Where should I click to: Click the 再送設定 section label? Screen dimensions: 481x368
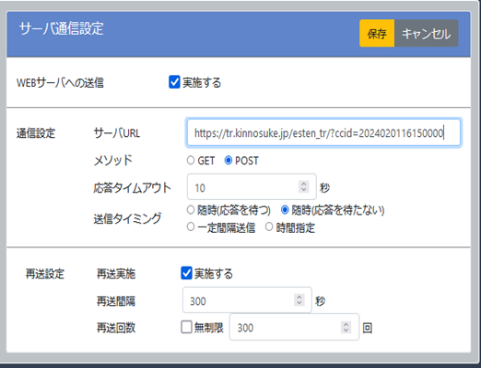(45, 274)
